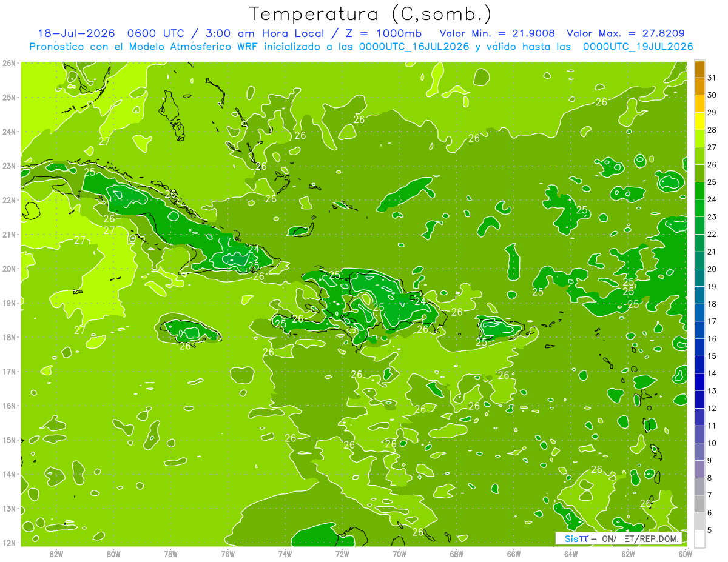
Task: Click the 82W longitude axis label
Action: 56,554
